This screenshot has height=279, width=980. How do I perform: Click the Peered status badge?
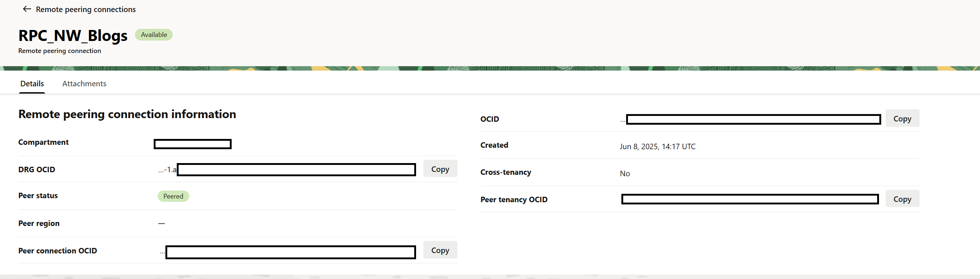coord(173,196)
